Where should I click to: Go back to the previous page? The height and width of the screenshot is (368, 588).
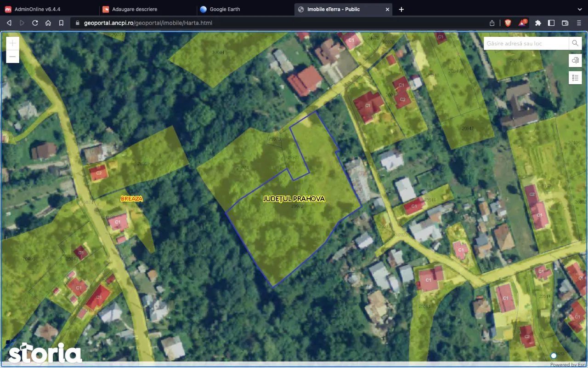pyautogui.click(x=9, y=23)
